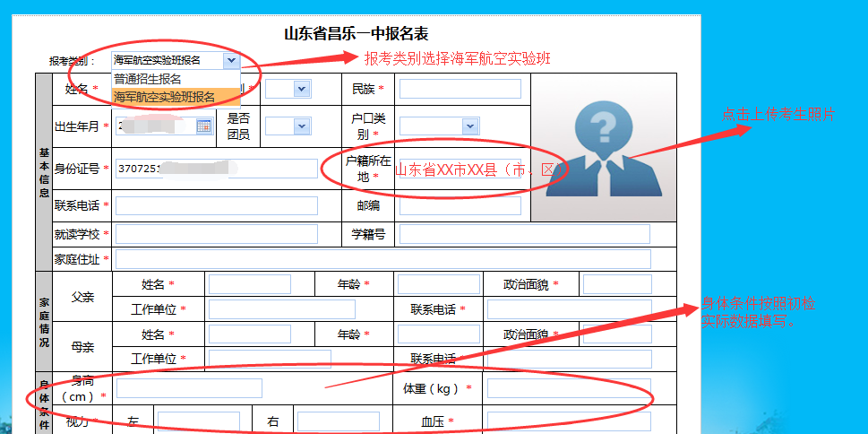Select 普通招生报名 from the list
Screen dimensions: 868x434
148,79
